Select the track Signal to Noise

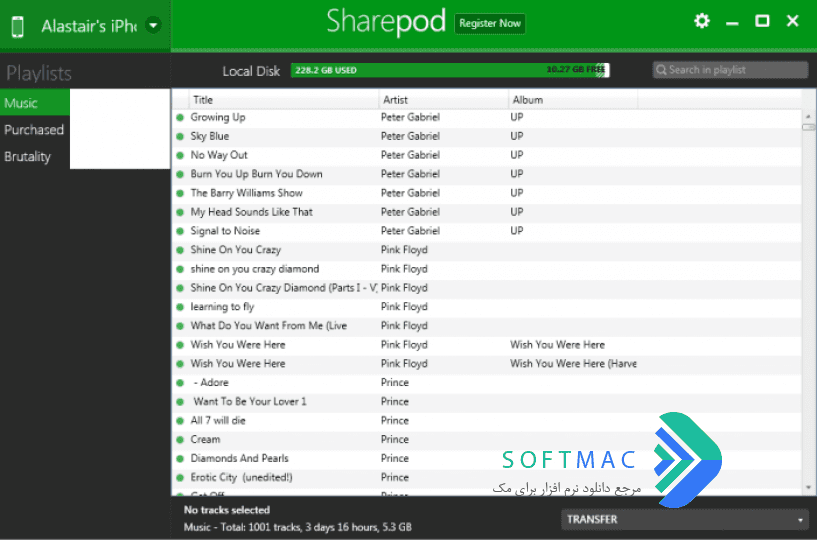point(225,230)
